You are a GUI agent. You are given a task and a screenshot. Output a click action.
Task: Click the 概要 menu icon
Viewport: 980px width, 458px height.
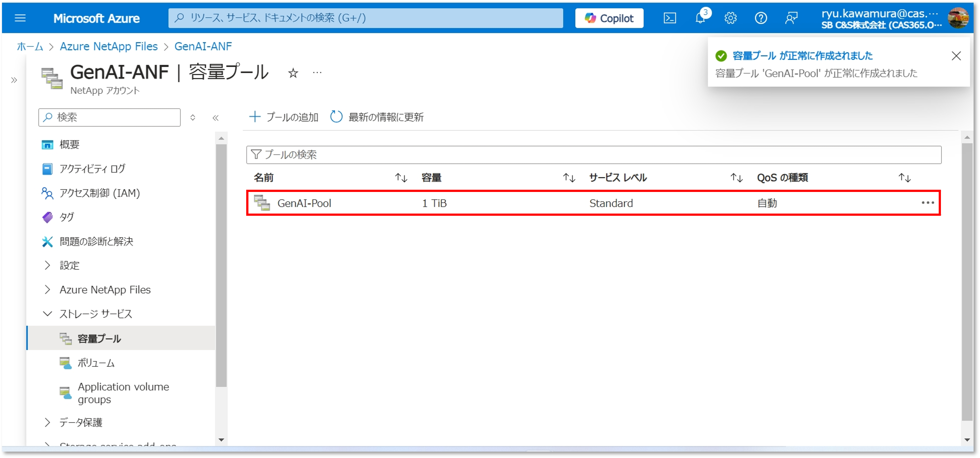[x=47, y=145]
